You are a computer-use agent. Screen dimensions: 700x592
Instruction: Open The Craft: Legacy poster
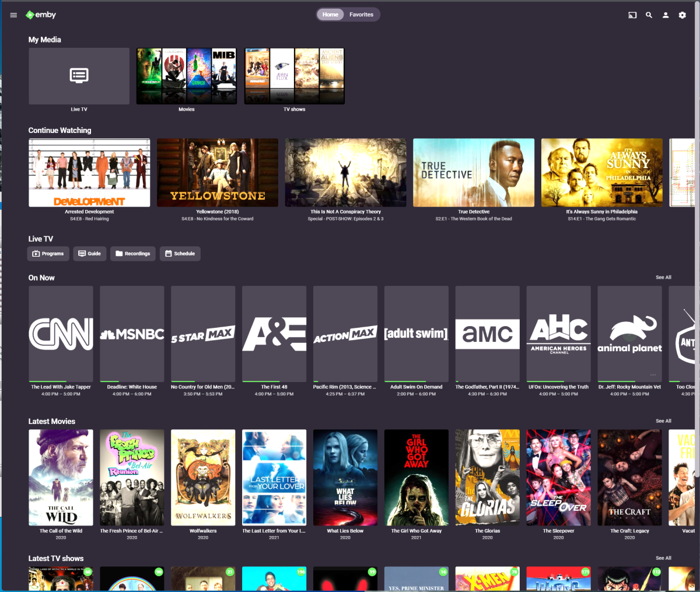coord(630,477)
